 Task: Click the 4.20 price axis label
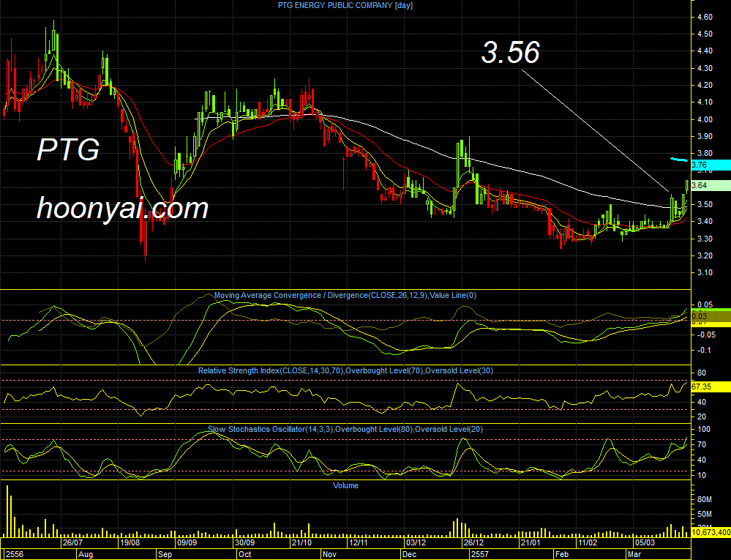[x=705, y=85]
